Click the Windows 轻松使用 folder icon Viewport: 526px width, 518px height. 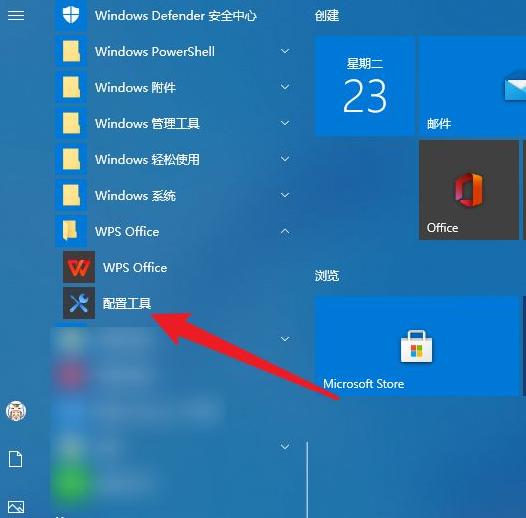pyautogui.click(x=71, y=159)
